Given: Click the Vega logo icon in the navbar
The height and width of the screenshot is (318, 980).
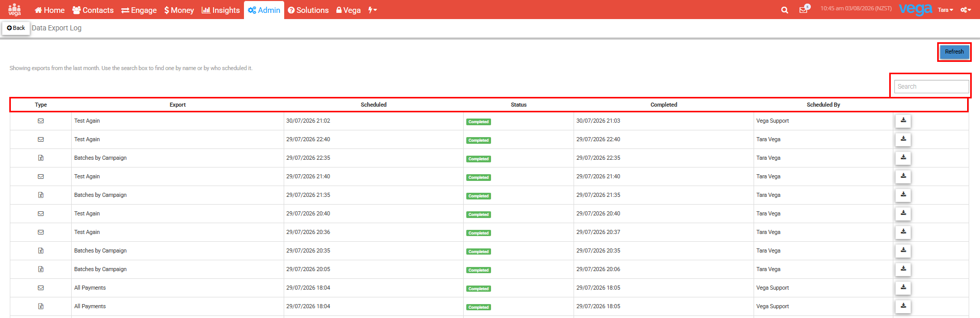Looking at the screenshot, I should pos(14,10).
